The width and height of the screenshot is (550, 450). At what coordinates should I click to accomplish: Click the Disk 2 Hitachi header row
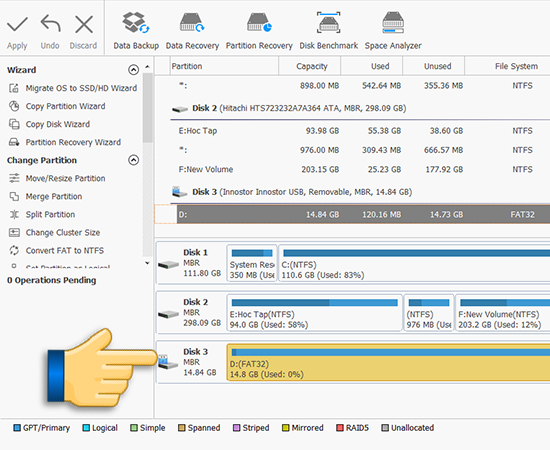click(360, 108)
